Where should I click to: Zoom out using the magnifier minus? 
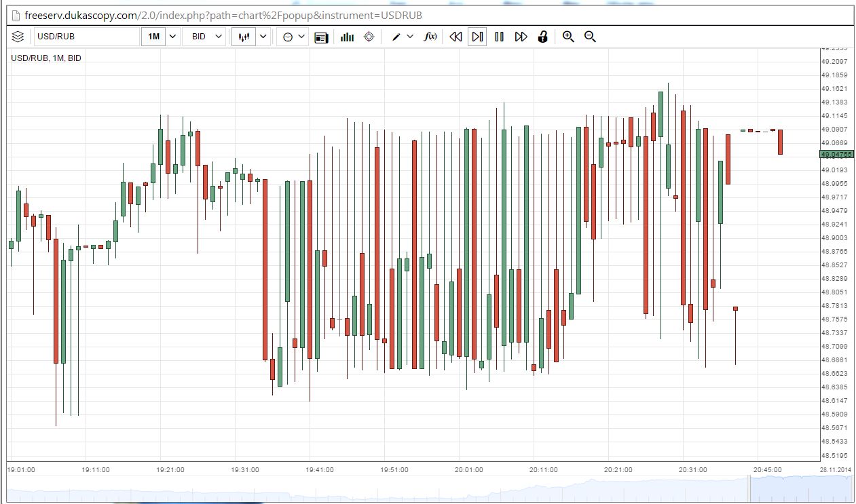point(590,37)
